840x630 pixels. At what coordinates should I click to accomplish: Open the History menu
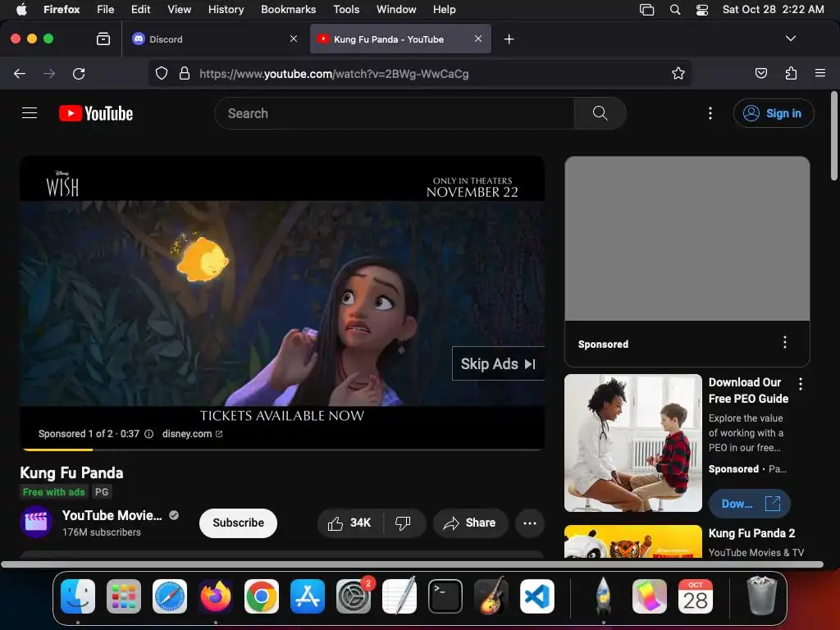(x=226, y=10)
